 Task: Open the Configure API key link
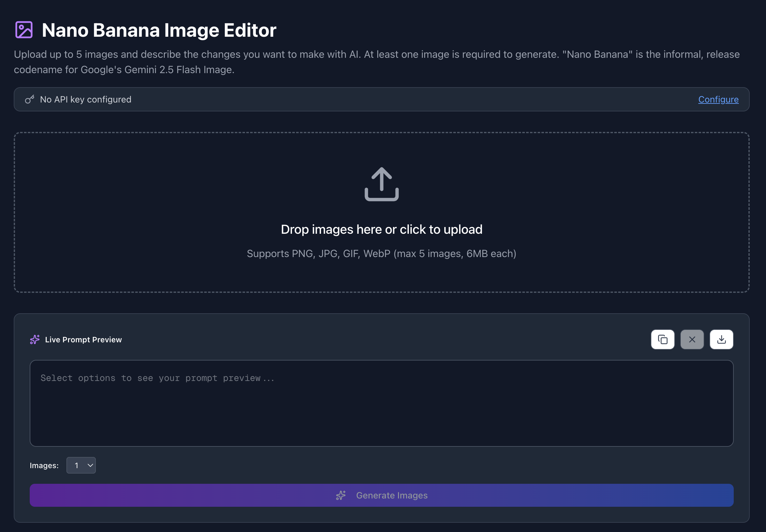718,99
